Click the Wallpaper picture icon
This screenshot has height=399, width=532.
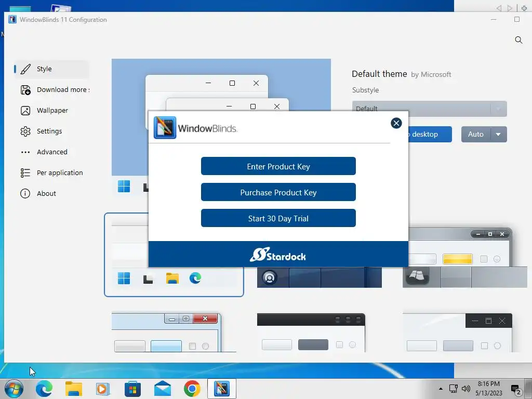(25, 111)
